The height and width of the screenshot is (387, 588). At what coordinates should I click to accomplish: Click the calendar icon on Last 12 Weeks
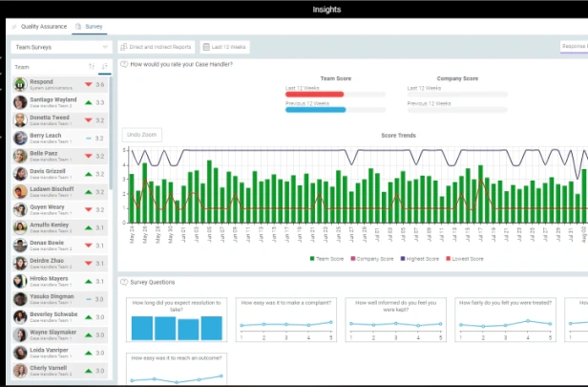[x=206, y=47]
